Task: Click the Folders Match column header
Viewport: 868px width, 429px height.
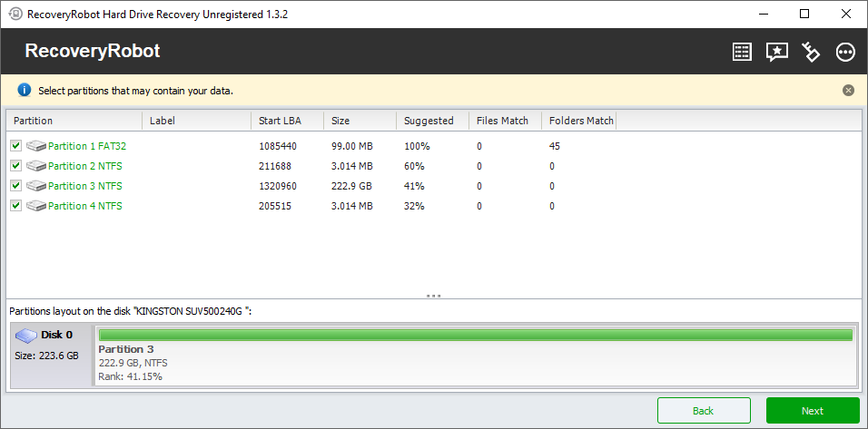Action: click(x=581, y=121)
